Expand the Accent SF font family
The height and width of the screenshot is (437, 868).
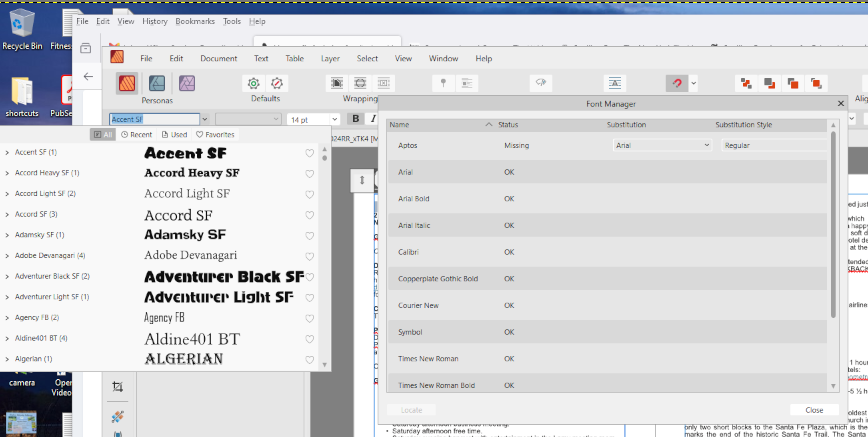tap(7, 152)
